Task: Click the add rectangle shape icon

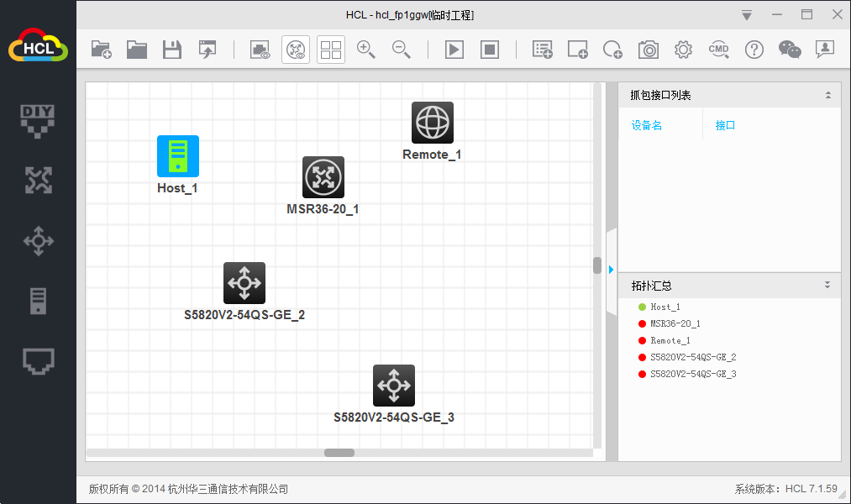Action: point(577,50)
